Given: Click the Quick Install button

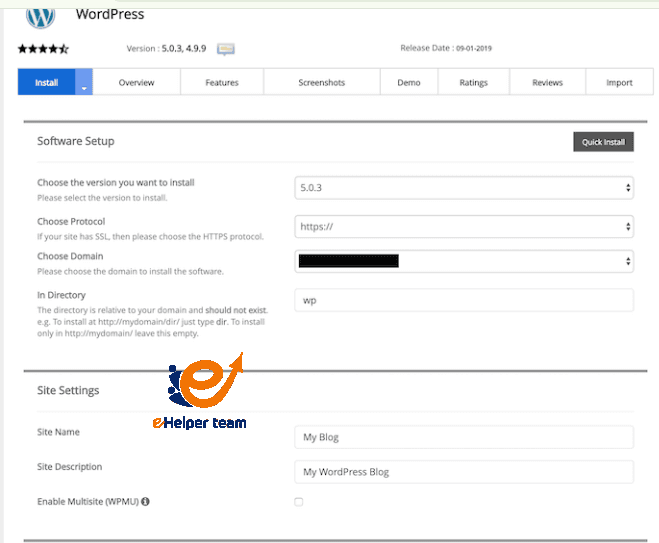Looking at the screenshot, I should click(x=604, y=142).
